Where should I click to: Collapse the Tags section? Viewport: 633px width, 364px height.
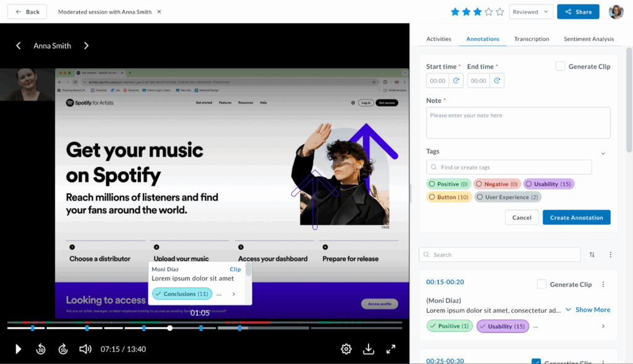click(x=603, y=153)
